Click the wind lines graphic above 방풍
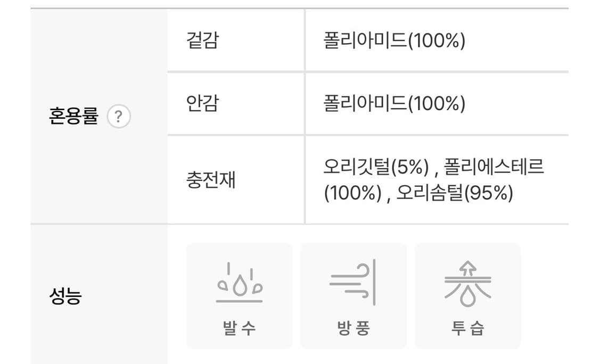This screenshot has height=364, width=599. tap(353, 282)
